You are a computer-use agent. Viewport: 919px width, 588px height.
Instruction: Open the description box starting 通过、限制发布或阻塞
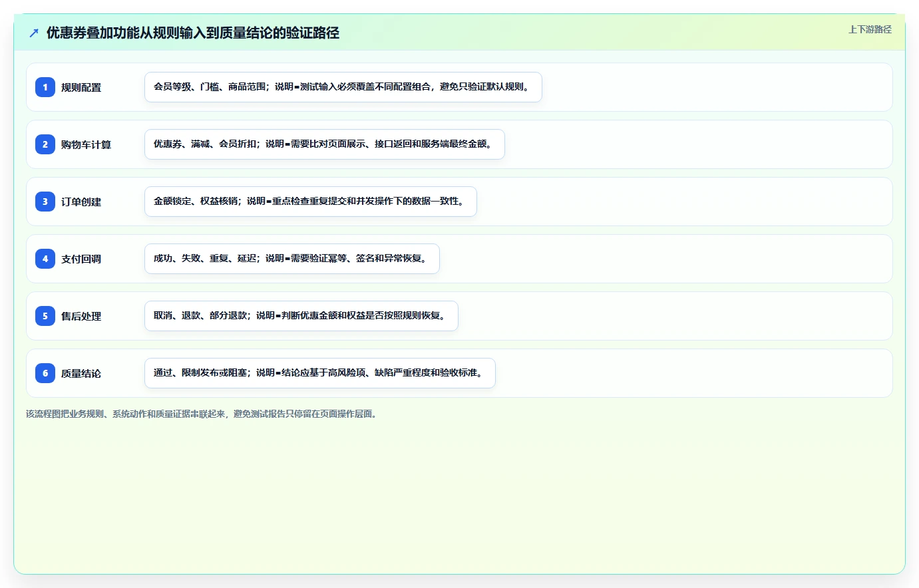(x=320, y=373)
